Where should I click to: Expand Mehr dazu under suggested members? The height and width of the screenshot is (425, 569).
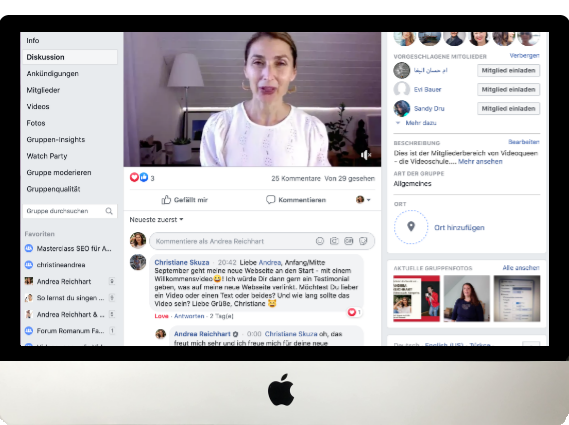coord(416,123)
